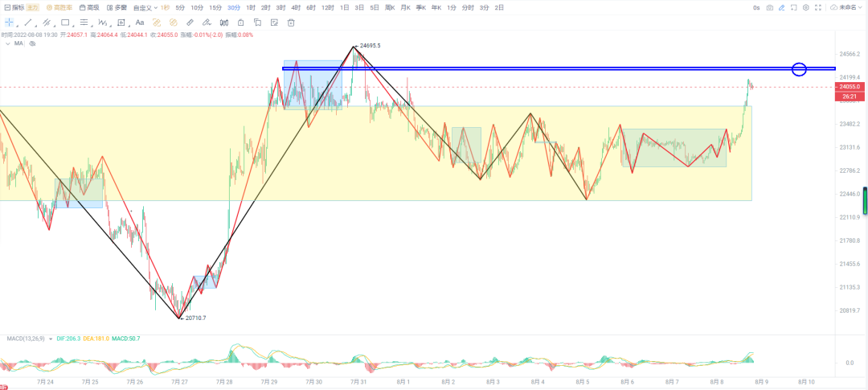The image size is (868, 390).
Task: Select the brush paint tool
Action: click(x=207, y=23)
